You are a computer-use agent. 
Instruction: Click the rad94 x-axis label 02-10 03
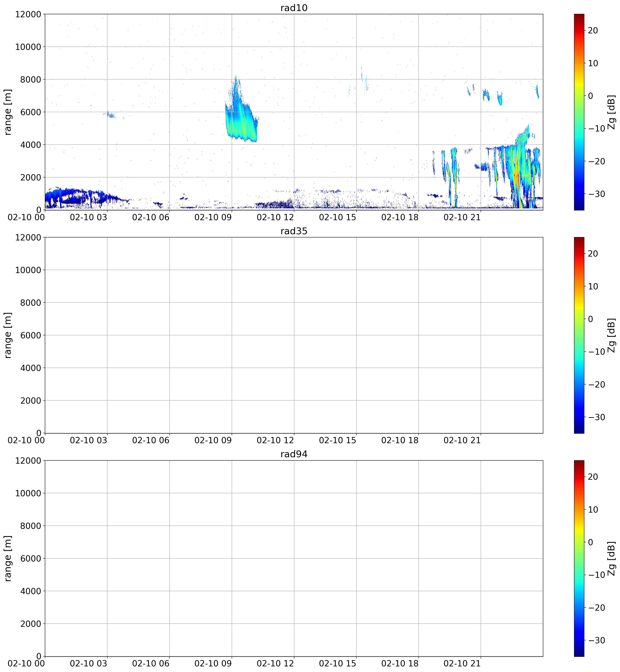click(89, 663)
